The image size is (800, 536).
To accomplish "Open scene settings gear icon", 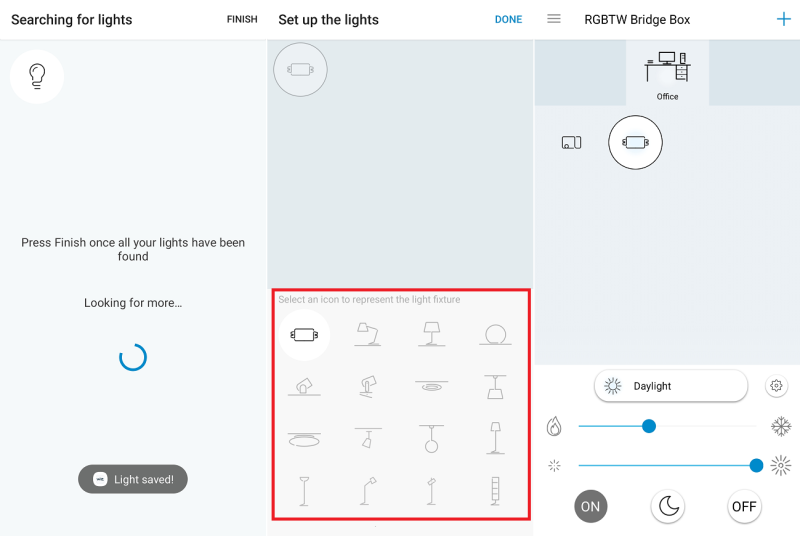I will click(x=776, y=386).
